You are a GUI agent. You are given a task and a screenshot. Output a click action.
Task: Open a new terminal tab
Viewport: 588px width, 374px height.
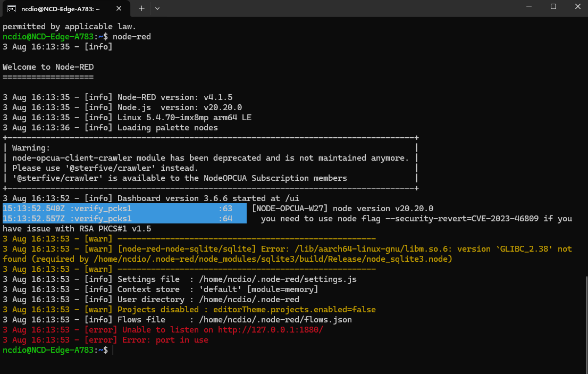pyautogui.click(x=141, y=9)
